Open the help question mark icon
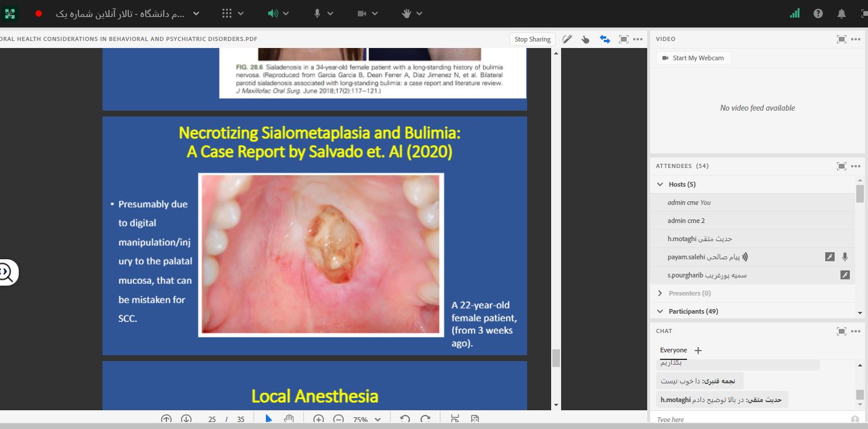868x429 pixels. point(818,13)
